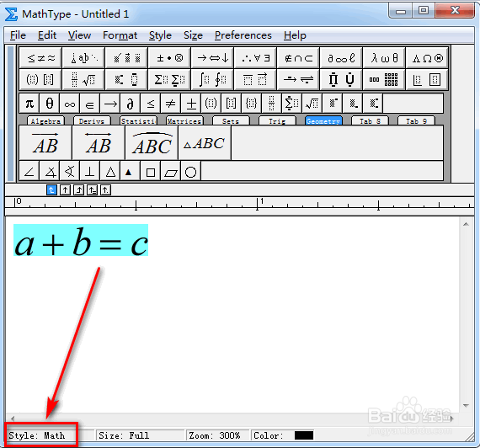The height and width of the screenshot is (448, 480).
Task: Open the Style menu
Action: pyautogui.click(x=160, y=35)
